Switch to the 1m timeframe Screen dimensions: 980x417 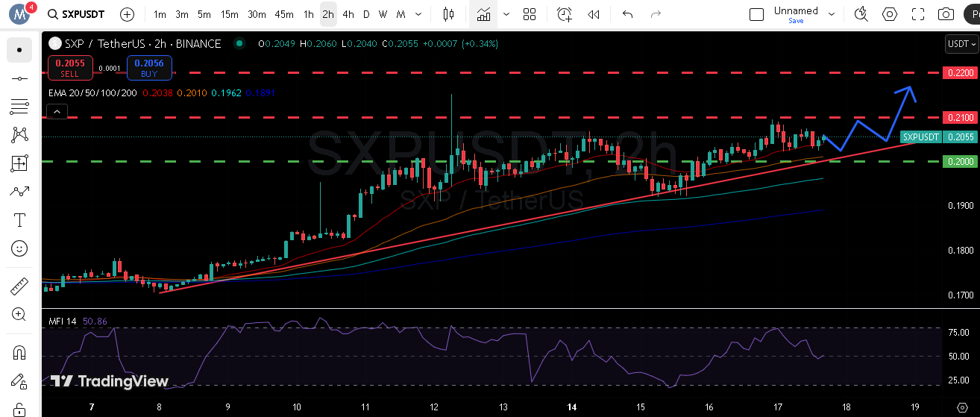coord(160,14)
